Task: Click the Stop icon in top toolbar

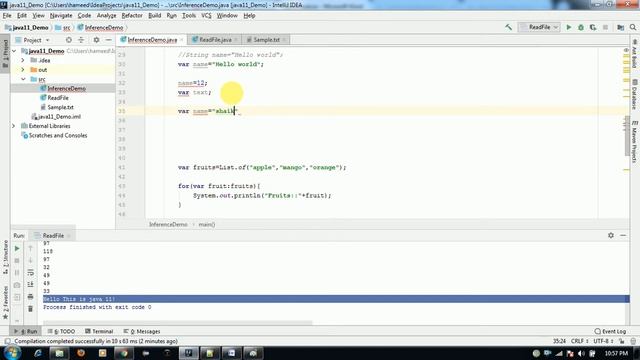Action: point(605,27)
